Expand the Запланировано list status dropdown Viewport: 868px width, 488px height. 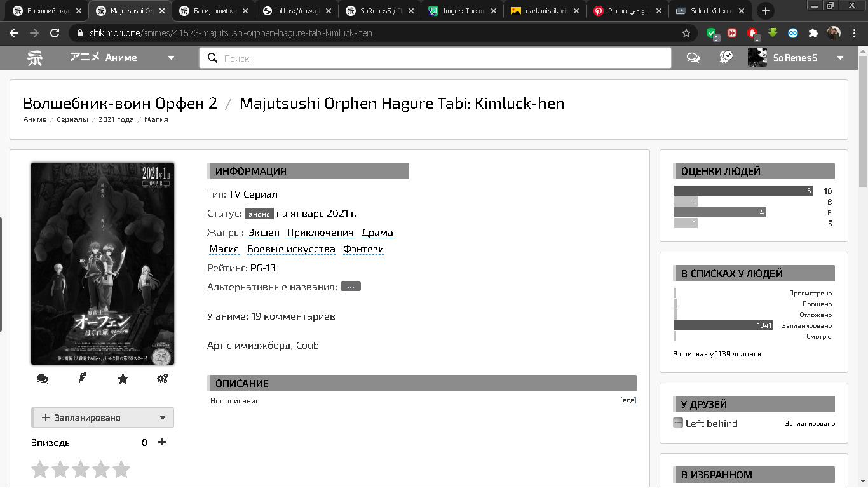[x=162, y=417]
